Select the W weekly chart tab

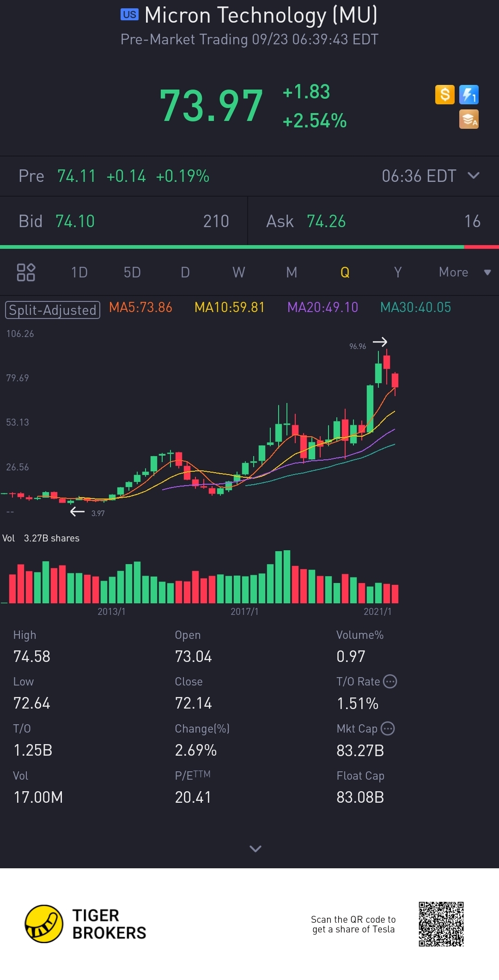point(238,272)
